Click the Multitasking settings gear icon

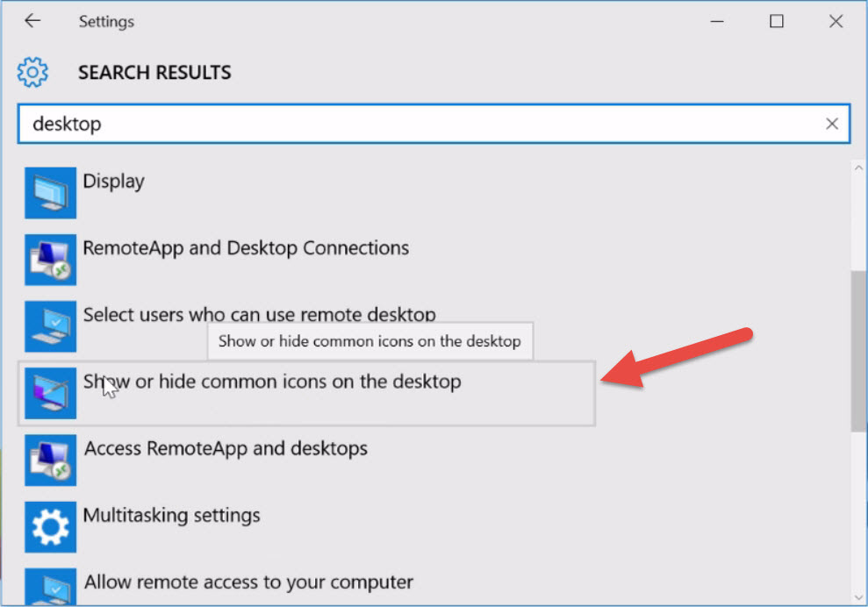click(x=50, y=527)
